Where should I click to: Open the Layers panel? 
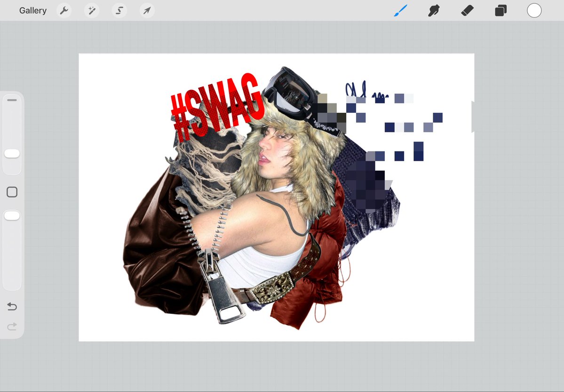point(500,10)
